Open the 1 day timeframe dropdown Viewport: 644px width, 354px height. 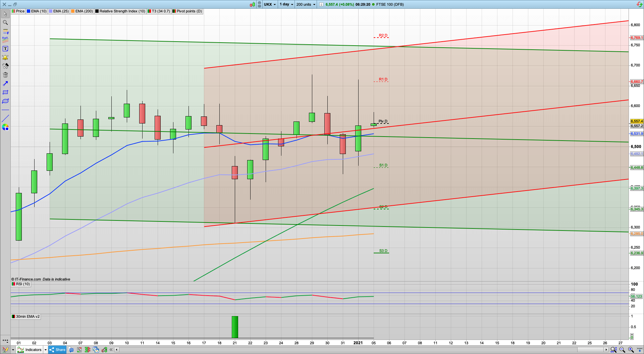point(286,4)
